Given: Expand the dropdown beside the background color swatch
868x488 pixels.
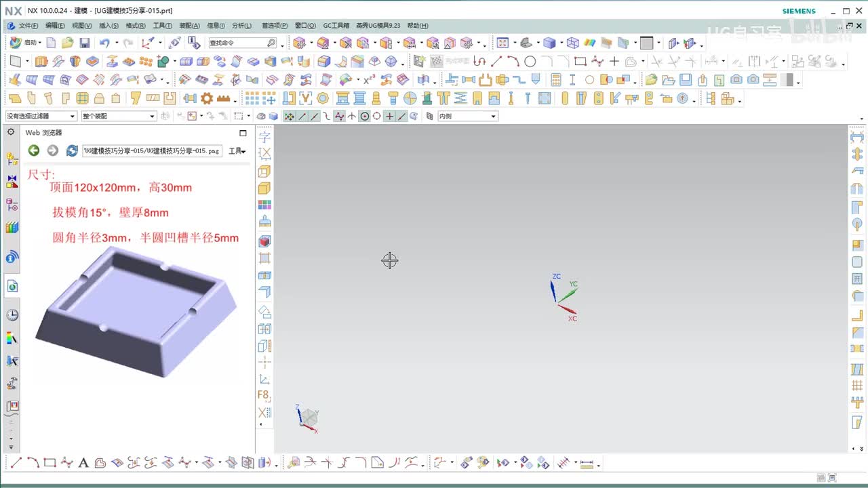Looking at the screenshot, I should click(x=658, y=43).
